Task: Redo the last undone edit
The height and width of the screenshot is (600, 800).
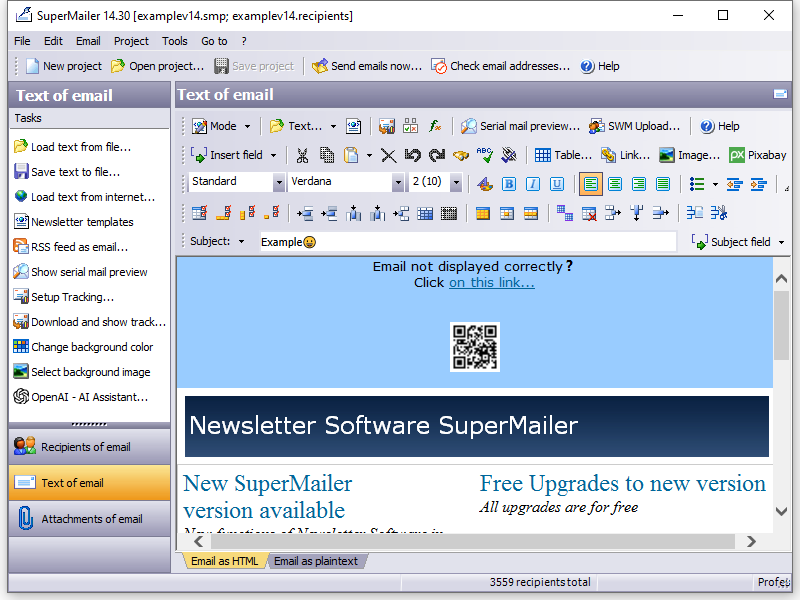Action: [437, 155]
